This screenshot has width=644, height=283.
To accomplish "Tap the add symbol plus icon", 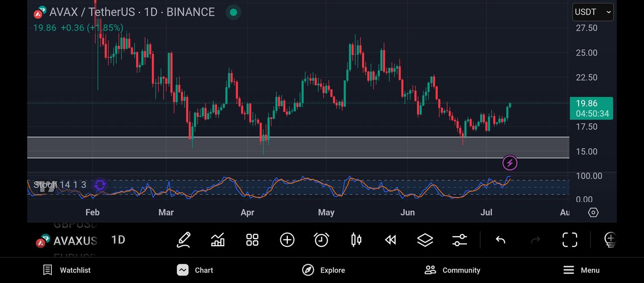I will pyautogui.click(x=287, y=240).
